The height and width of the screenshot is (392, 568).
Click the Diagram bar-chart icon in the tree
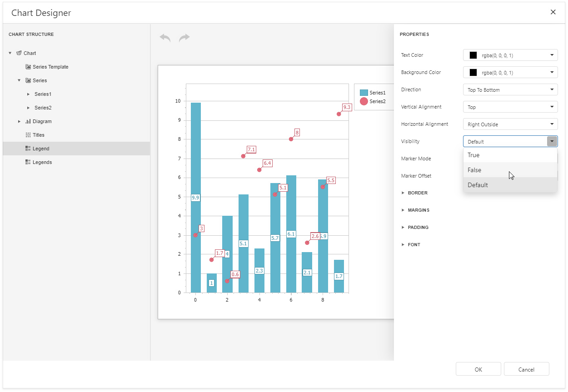(x=28, y=121)
